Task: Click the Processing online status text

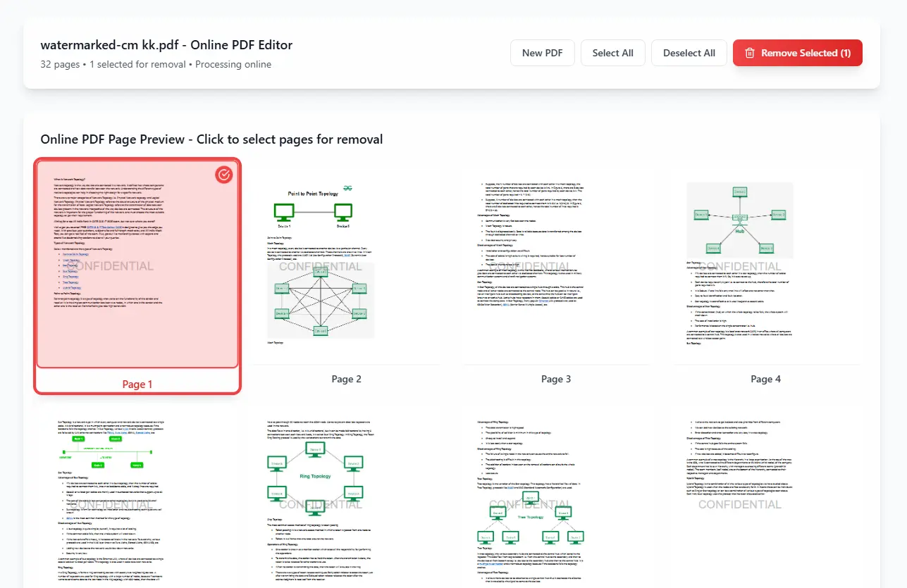Action: 233,64
